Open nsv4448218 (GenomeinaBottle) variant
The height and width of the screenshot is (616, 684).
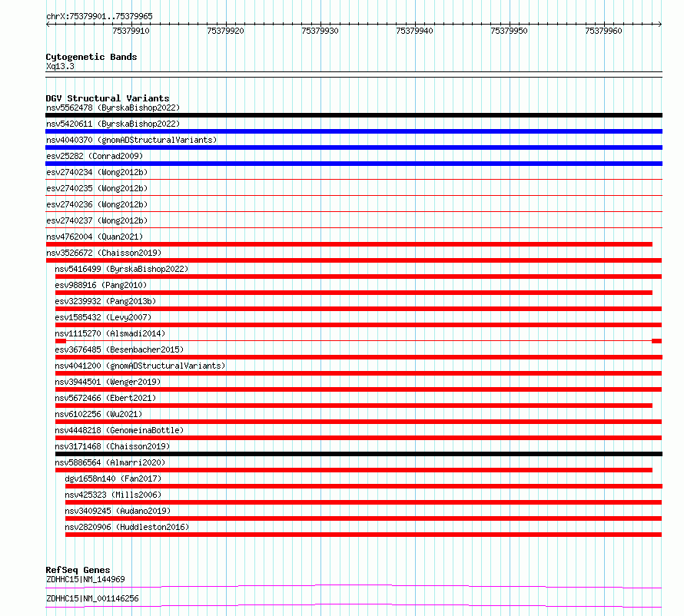(x=120, y=430)
